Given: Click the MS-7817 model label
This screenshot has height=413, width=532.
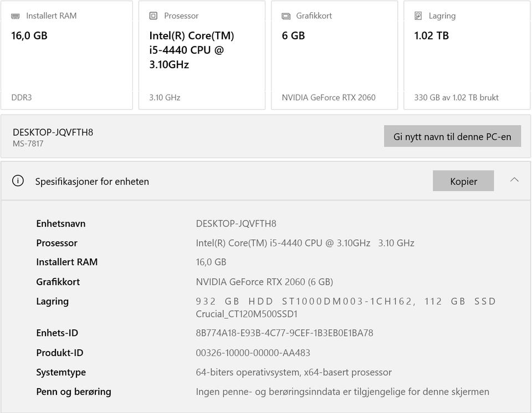Looking at the screenshot, I should [x=28, y=144].
